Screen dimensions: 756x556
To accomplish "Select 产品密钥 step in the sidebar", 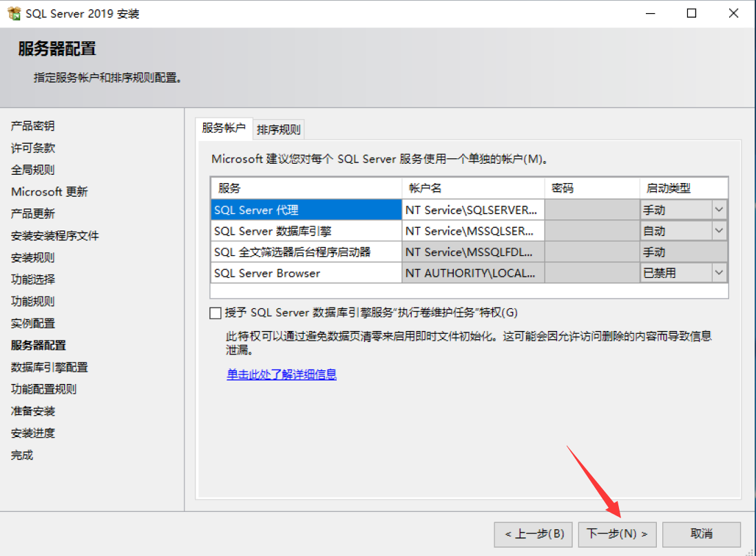I will pyautogui.click(x=33, y=126).
